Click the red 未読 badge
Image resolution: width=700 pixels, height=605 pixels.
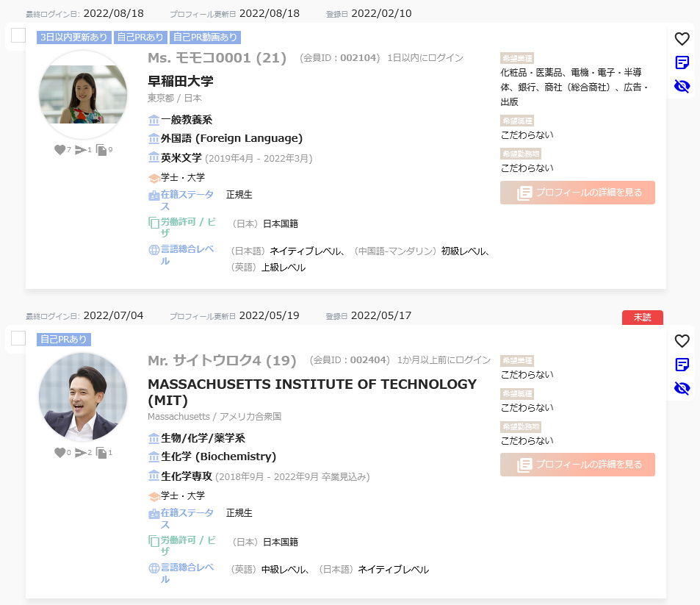coord(643,318)
